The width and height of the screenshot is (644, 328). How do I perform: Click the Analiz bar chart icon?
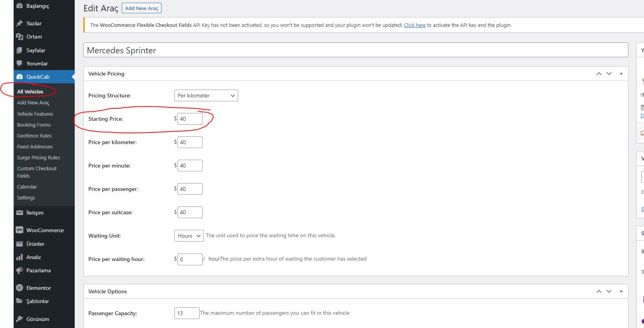point(19,257)
